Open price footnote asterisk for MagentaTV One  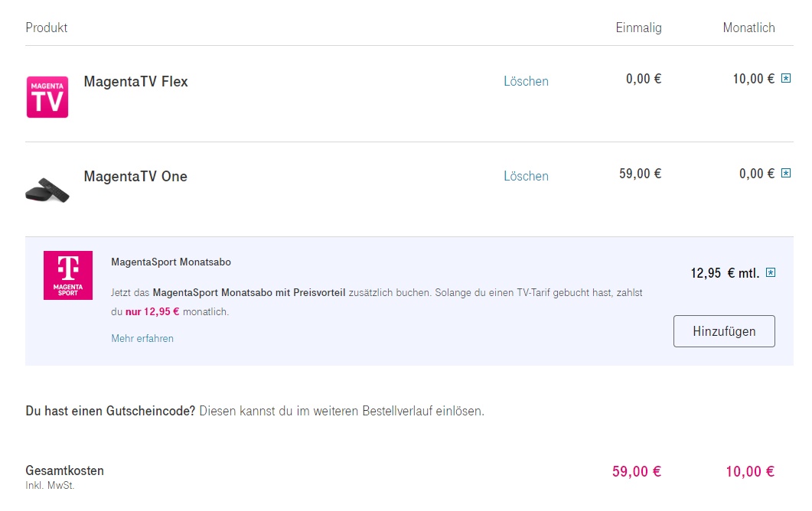pos(785,174)
